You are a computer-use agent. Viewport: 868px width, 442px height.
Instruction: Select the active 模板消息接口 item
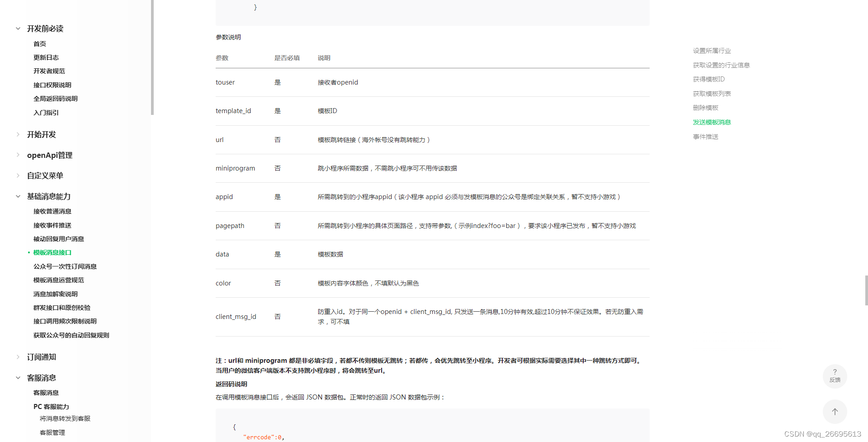tap(52, 252)
